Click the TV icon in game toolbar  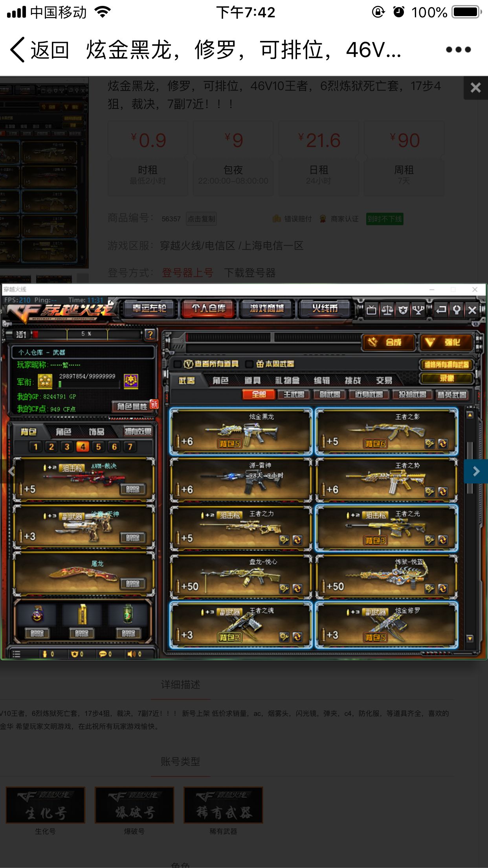coord(371,310)
